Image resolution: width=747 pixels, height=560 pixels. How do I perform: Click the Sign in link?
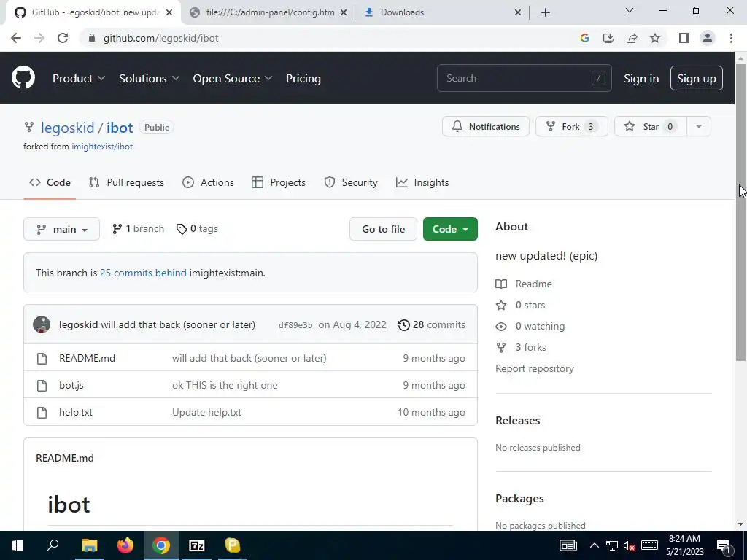641,79
